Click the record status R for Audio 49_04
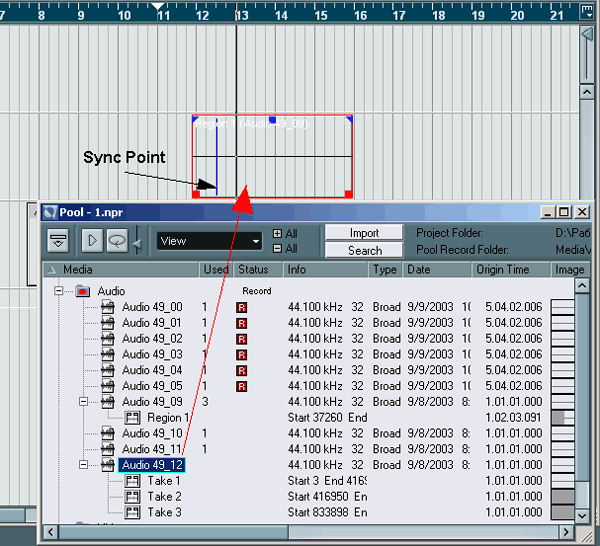 [x=241, y=370]
